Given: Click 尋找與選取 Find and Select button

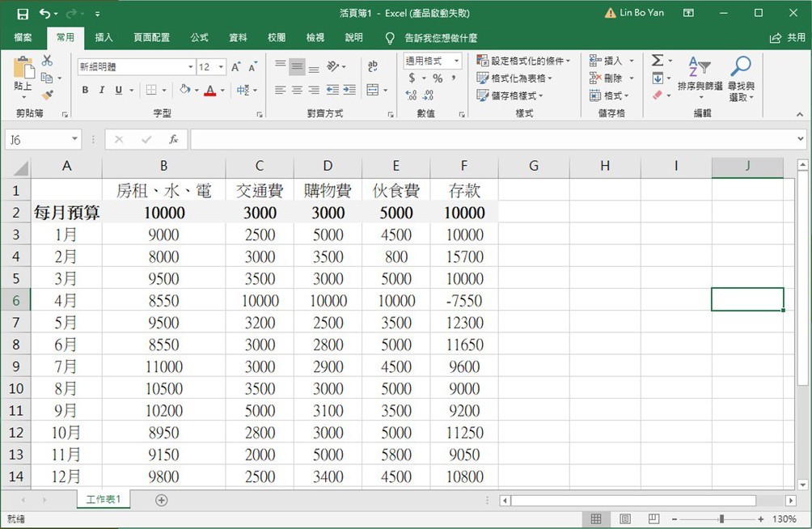Looking at the screenshot, I should pyautogui.click(x=741, y=78).
